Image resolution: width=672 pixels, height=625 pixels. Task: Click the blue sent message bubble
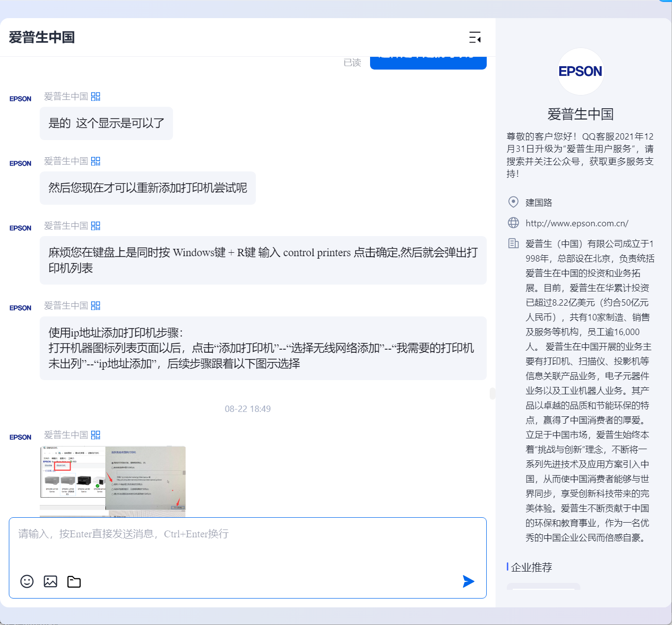428,63
